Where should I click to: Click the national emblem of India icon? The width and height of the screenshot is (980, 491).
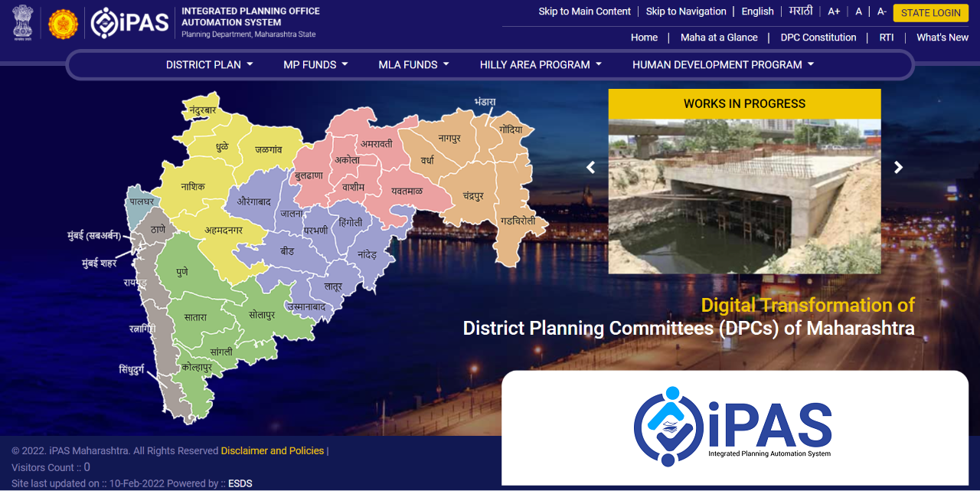24,23
